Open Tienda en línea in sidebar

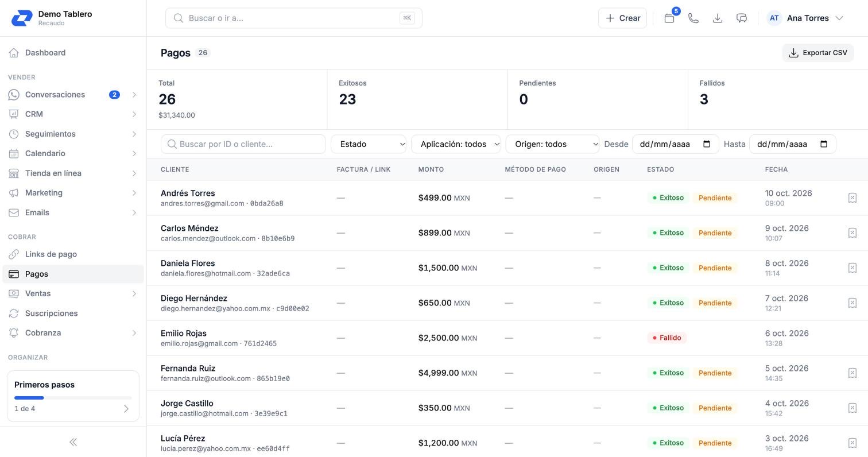(x=73, y=173)
